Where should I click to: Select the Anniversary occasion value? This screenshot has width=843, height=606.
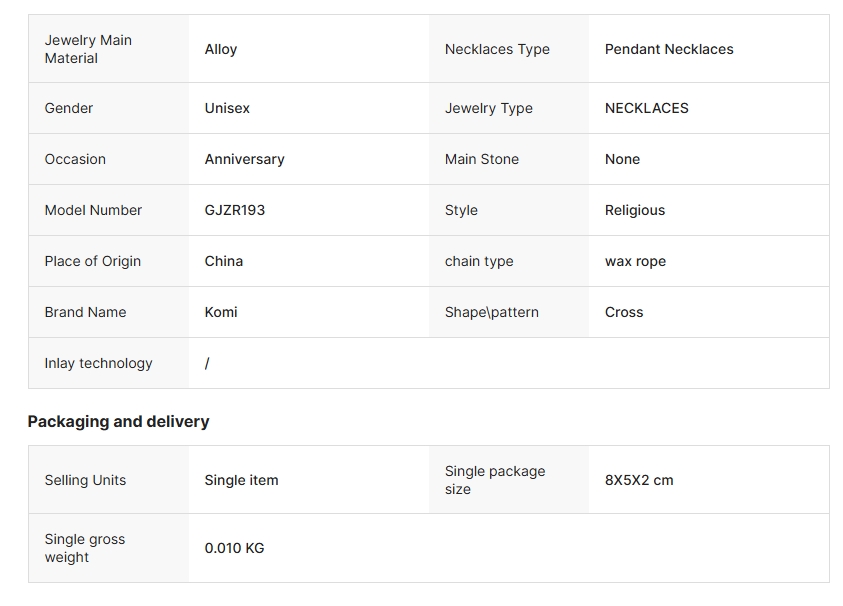click(244, 159)
